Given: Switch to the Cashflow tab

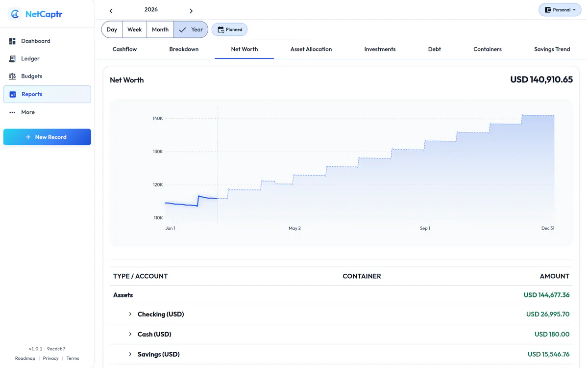Looking at the screenshot, I should (124, 49).
